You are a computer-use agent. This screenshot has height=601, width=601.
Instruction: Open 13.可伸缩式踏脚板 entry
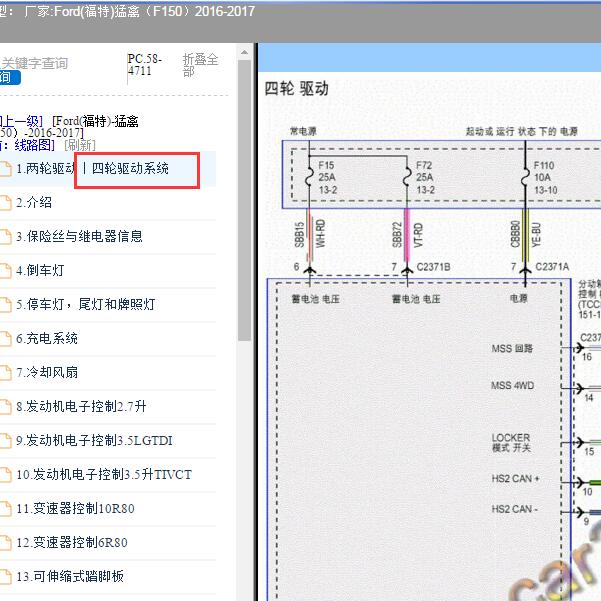pyautogui.click(x=70, y=576)
